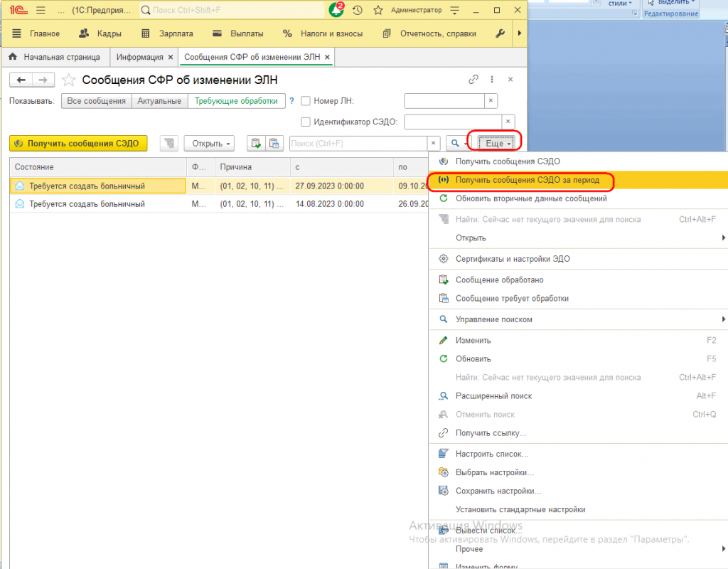Go back with left arrow button

(x=21, y=80)
